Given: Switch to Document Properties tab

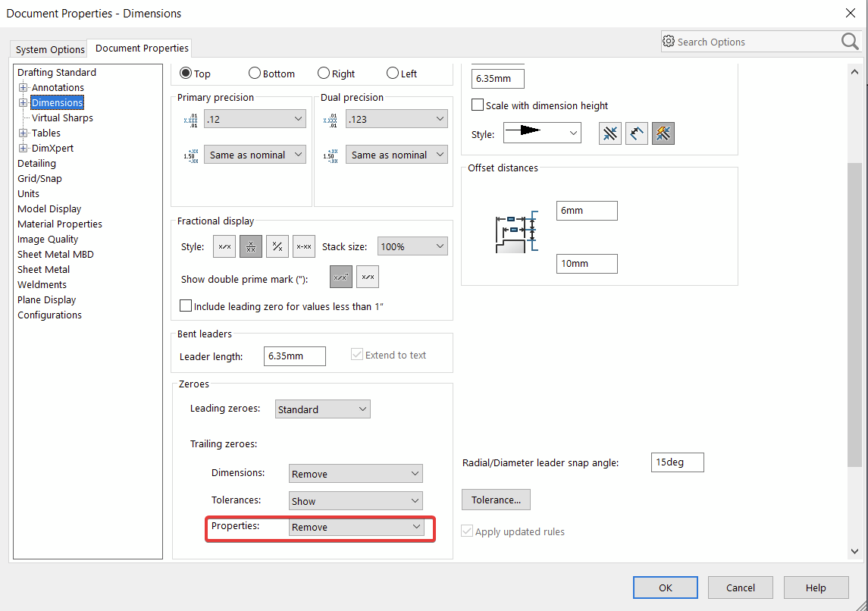Looking at the screenshot, I should [142, 49].
